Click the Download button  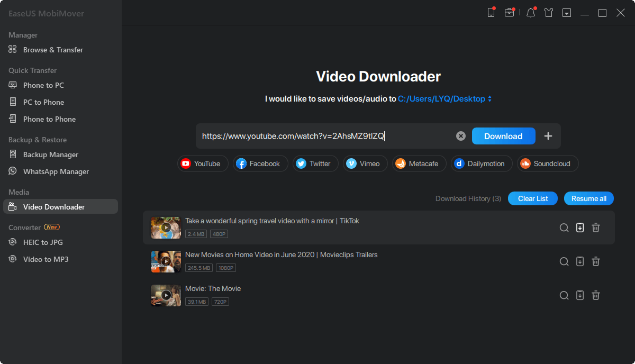[x=503, y=136]
